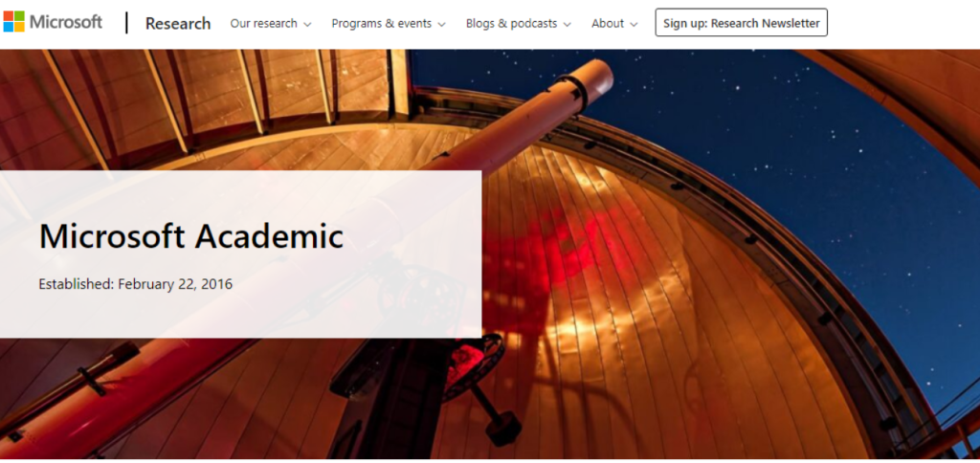
Task: Click the Established: February 22, 2016 text
Action: (136, 284)
